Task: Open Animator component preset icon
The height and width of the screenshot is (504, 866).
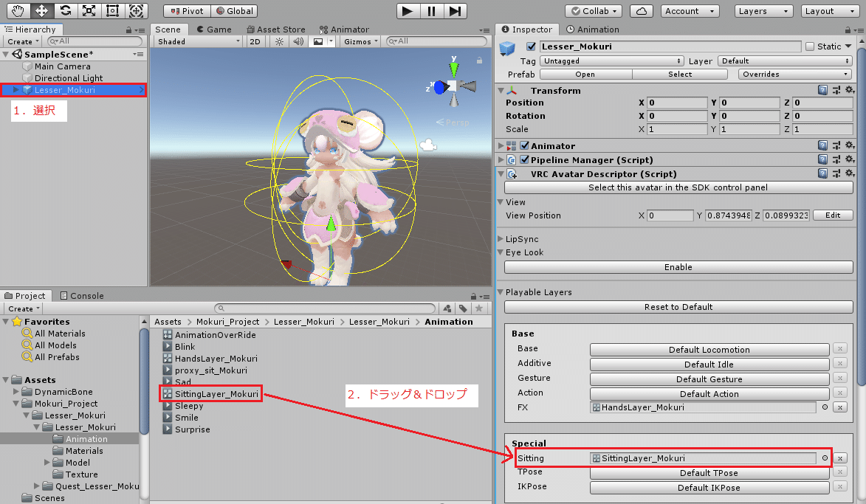Action: [x=836, y=145]
